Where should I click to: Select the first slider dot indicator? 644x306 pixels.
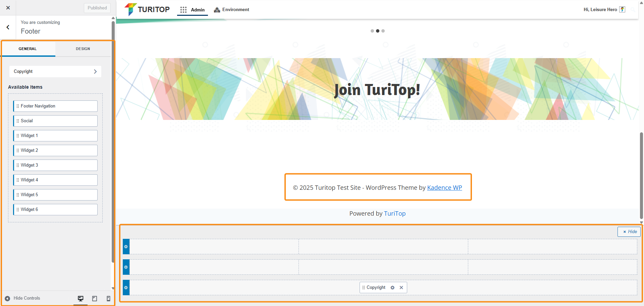(372, 31)
